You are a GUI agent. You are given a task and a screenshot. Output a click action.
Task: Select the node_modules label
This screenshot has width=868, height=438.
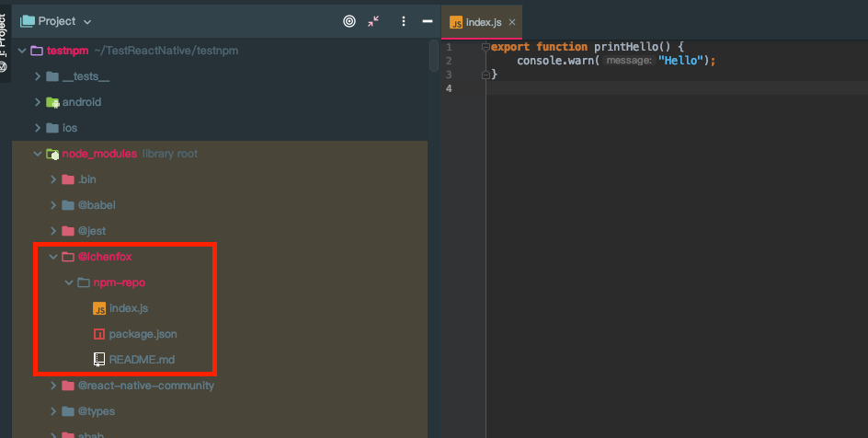coord(99,154)
